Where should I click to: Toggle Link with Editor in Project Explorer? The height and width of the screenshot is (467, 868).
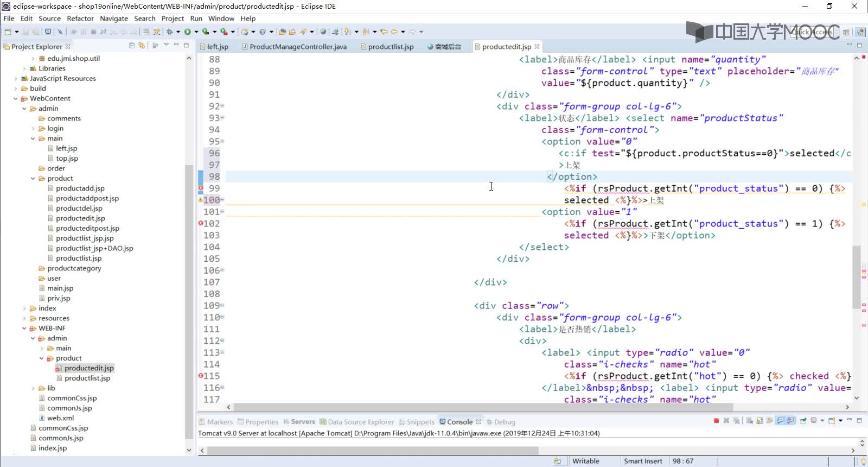142,46
